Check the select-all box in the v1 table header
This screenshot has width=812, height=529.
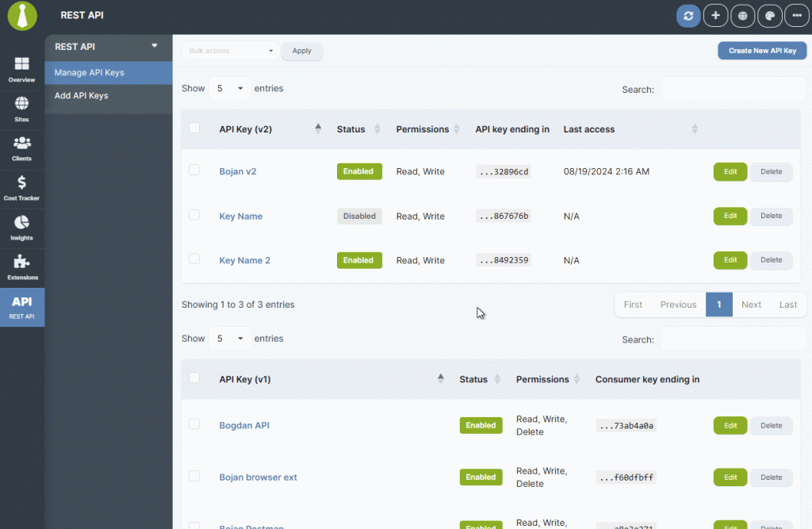pos(194,379)
